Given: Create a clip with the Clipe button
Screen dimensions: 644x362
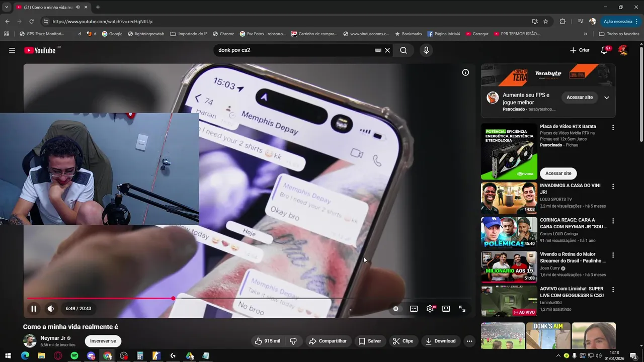Looking at the screenshot, I should (403, 341).
